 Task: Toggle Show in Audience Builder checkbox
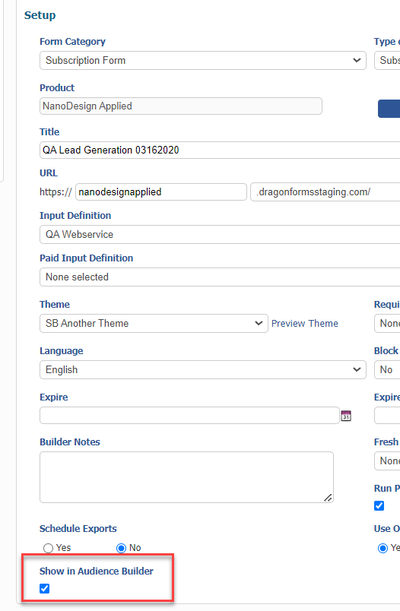pos(45,588)
